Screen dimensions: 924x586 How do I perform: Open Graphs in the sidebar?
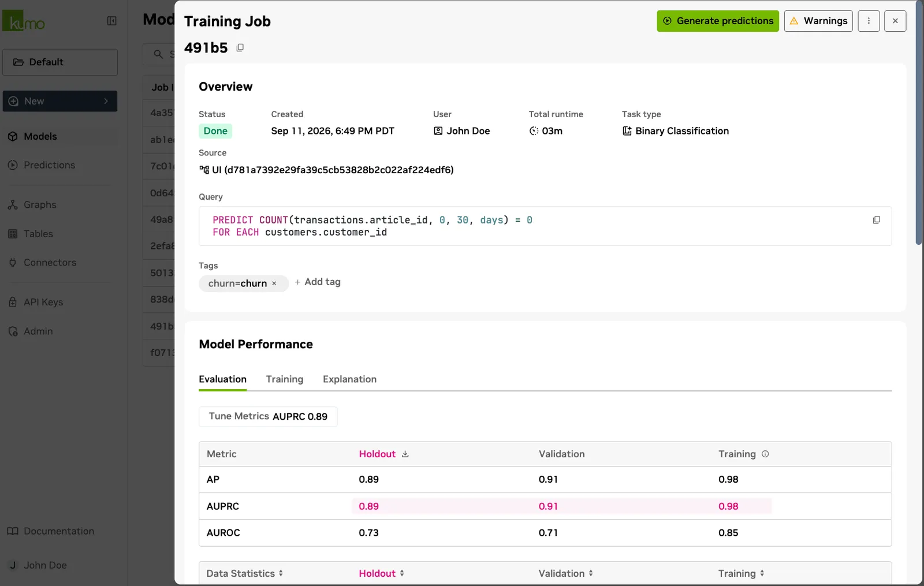click(x=40, y=205)
